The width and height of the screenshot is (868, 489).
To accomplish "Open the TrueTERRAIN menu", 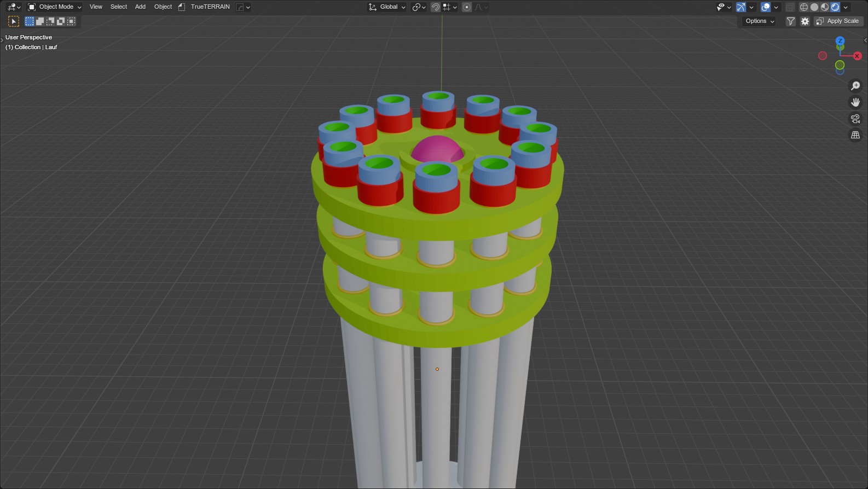I will [x=210, y=7].
